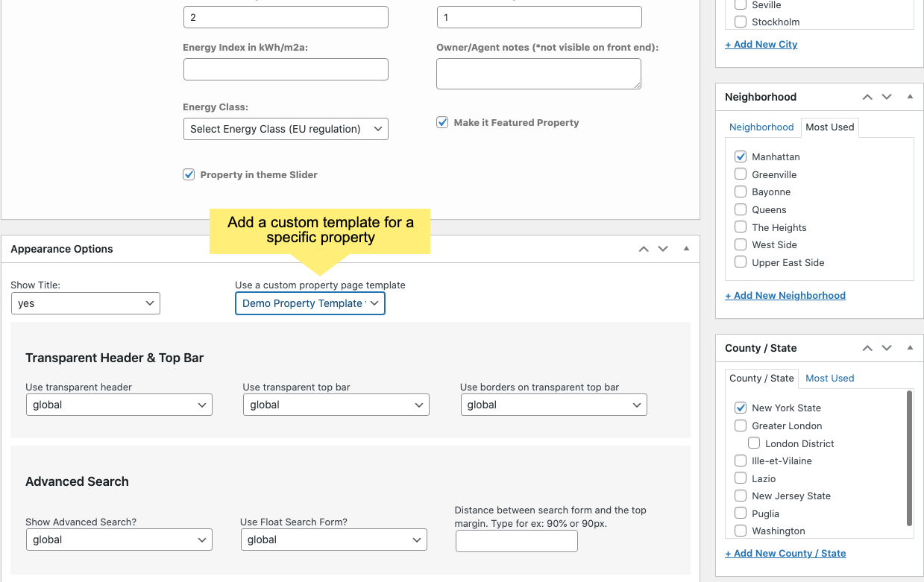
Task: Select County / State tab
Action: pyautogui.click(x=762, y=379)
